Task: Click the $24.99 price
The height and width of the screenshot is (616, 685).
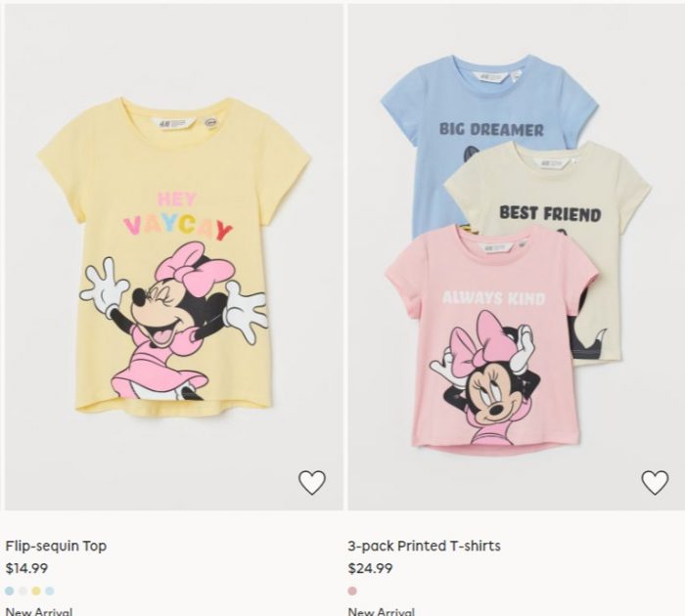Action: [371, 568]
